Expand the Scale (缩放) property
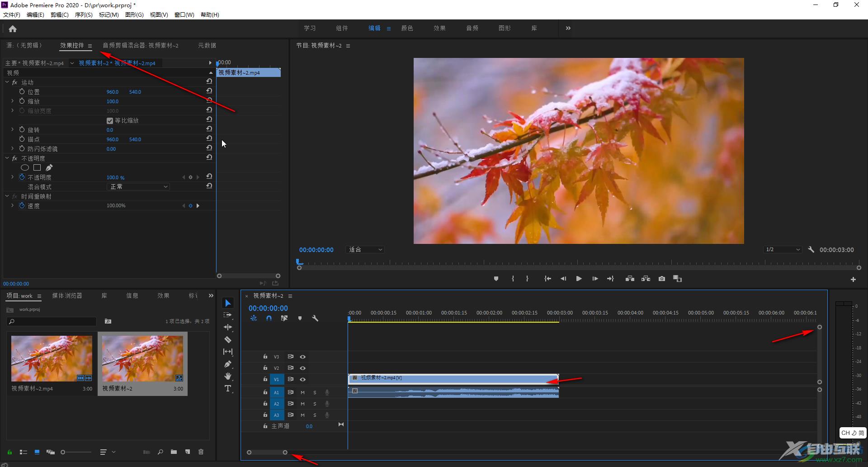Image resolution: width=868 pixels, height=467 pixels. point(12,101)
